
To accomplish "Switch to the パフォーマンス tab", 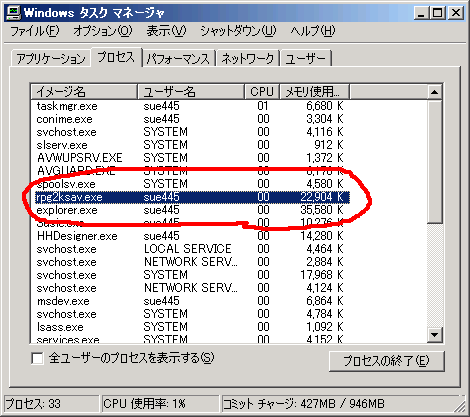I will click(x=178, y=59).
